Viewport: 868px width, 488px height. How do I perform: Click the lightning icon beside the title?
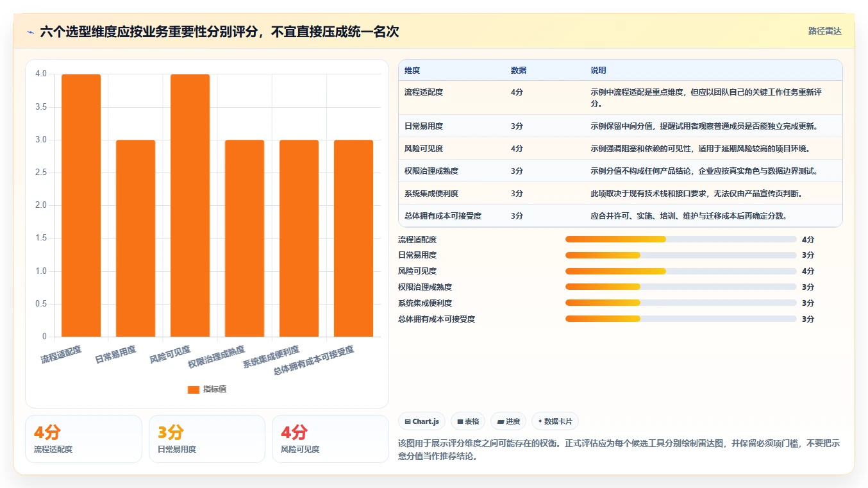click(30, 31)
